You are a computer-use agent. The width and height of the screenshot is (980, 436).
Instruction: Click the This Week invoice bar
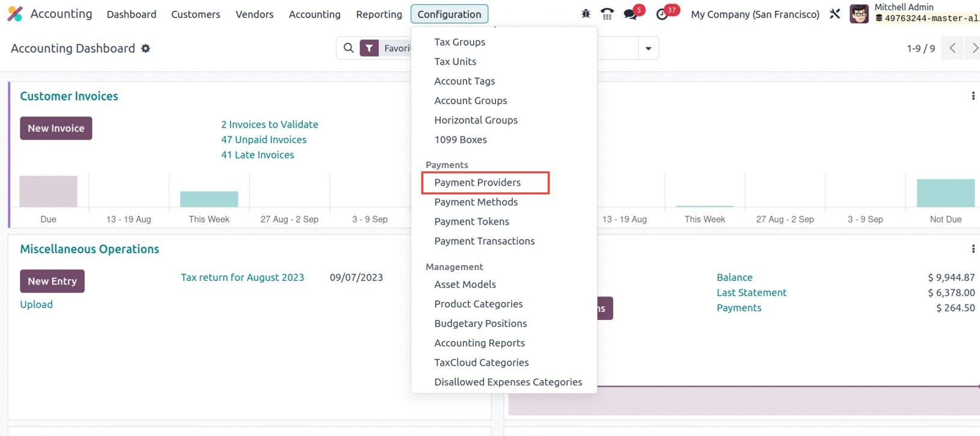[209, 199]
